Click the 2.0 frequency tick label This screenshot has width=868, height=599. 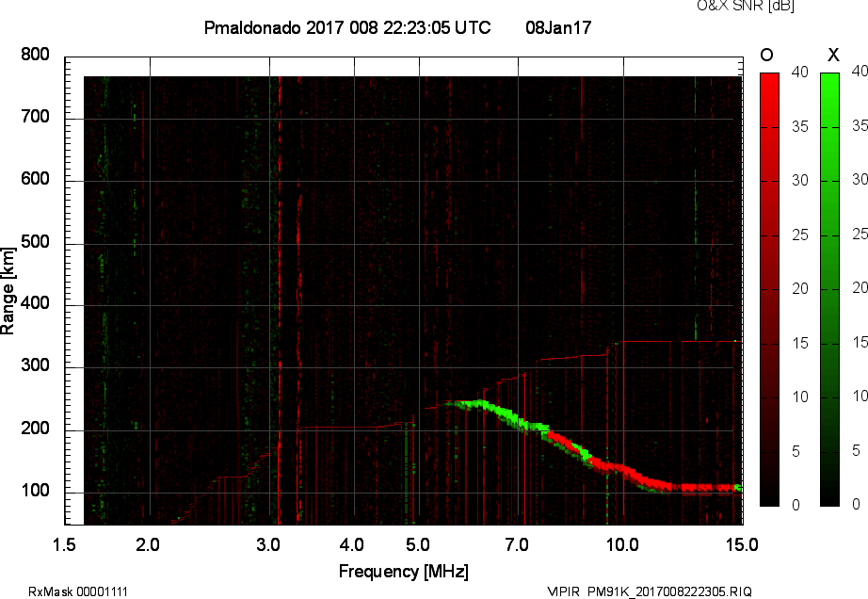click(148, 545)
